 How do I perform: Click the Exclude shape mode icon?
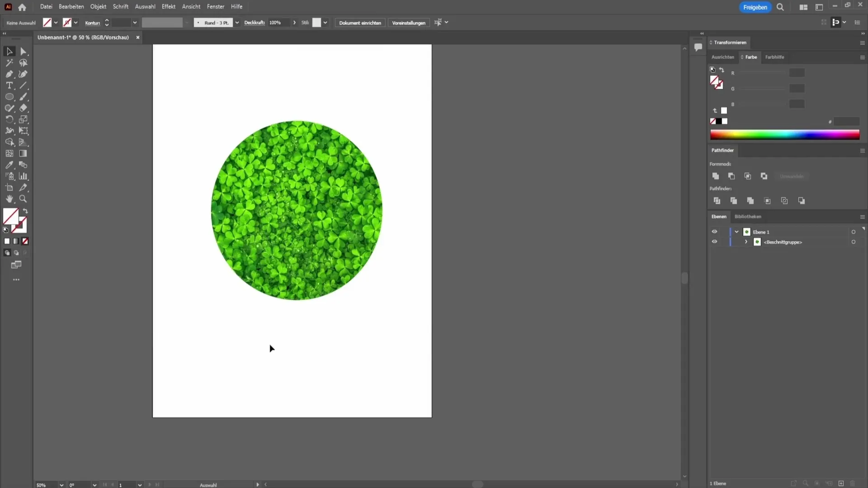click(764, 176)
